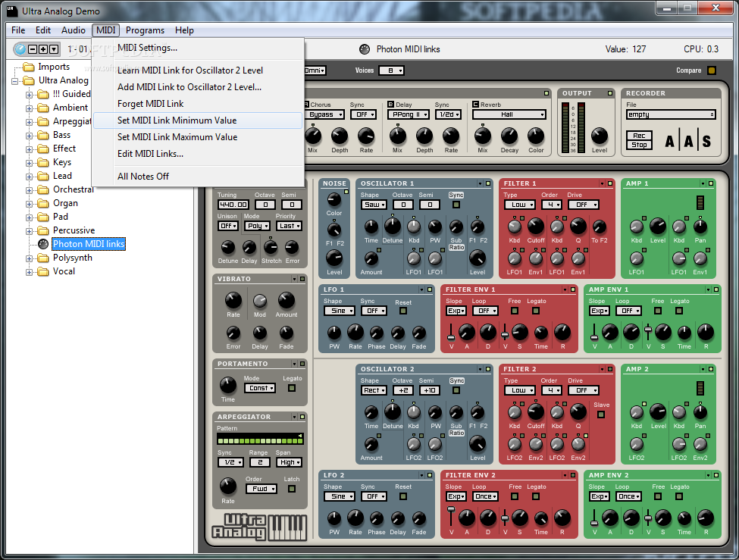Open Oscillator 1 Shape Saw dropdown
739x560 pixels.
click(x=374, y=205)
